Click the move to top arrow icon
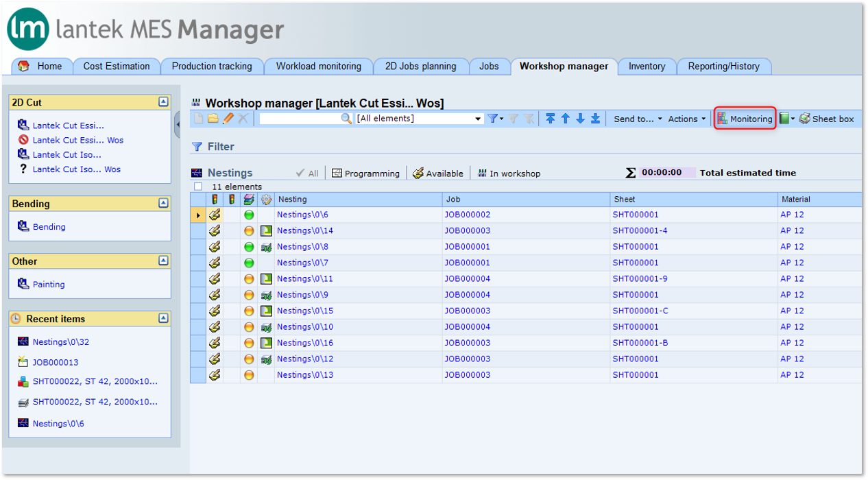This screenshot has height=480, width=868. click(551, 119)
